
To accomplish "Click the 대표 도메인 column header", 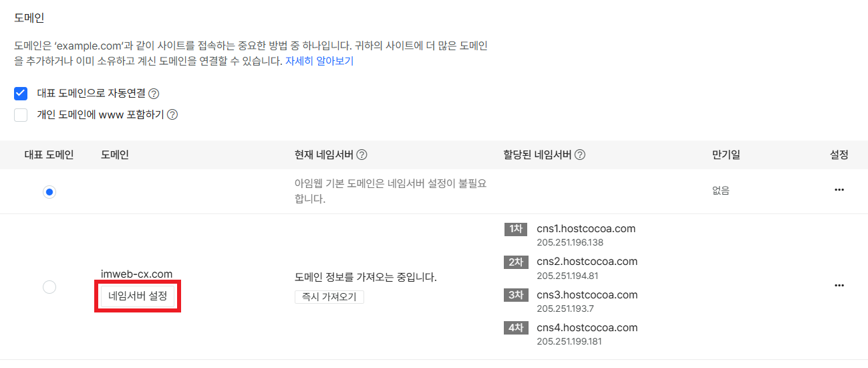I will click(49, 155).
